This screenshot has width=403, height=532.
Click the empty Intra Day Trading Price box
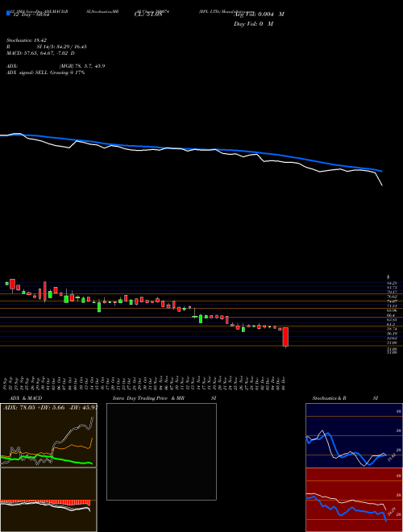click(161, 451)
